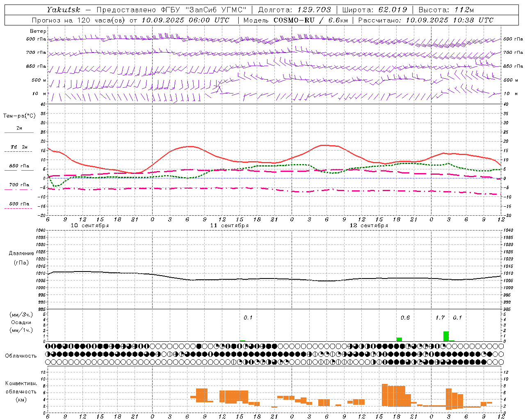Screen dimensions: 525x420
Task: Click the '10 сентября' date label
Action: 90,226
